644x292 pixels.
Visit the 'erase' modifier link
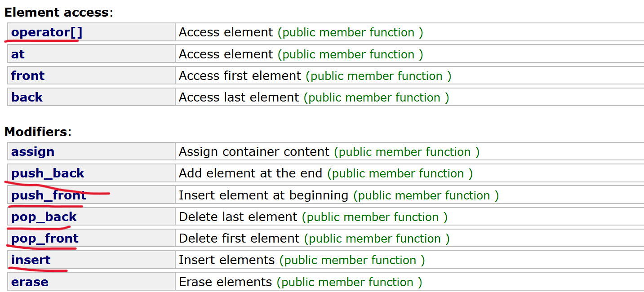click(30, 282)
